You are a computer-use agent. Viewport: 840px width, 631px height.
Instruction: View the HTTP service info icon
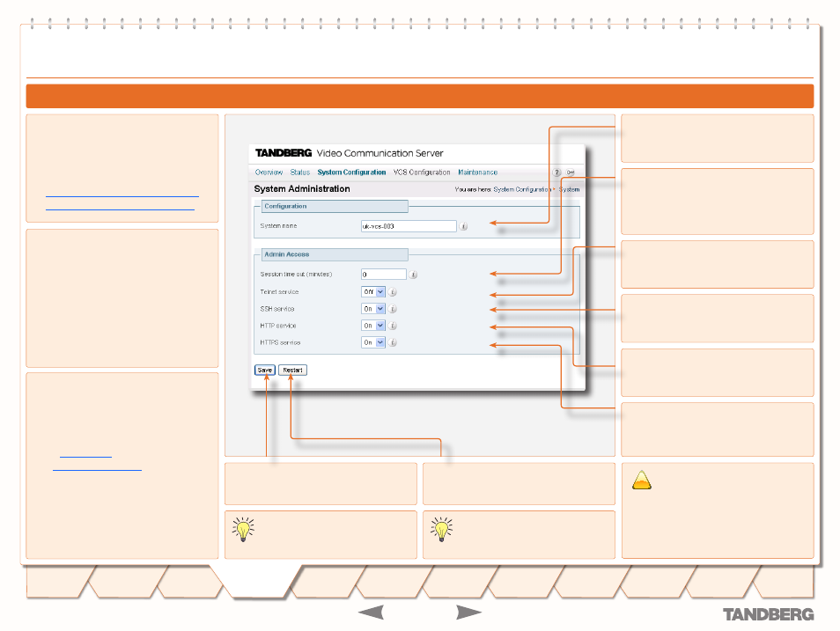[393, 326]
